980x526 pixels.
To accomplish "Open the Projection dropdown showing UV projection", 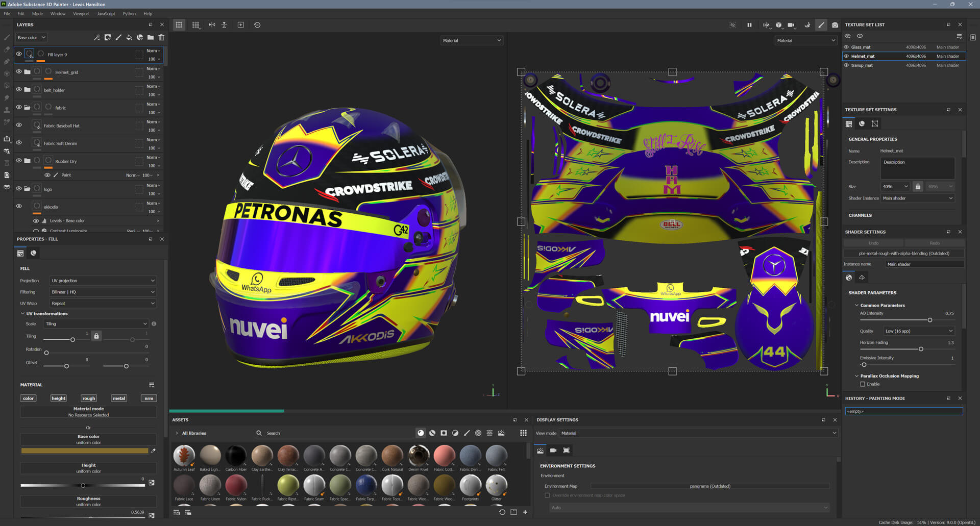I will pyautogui.click(x=103, y=281).
